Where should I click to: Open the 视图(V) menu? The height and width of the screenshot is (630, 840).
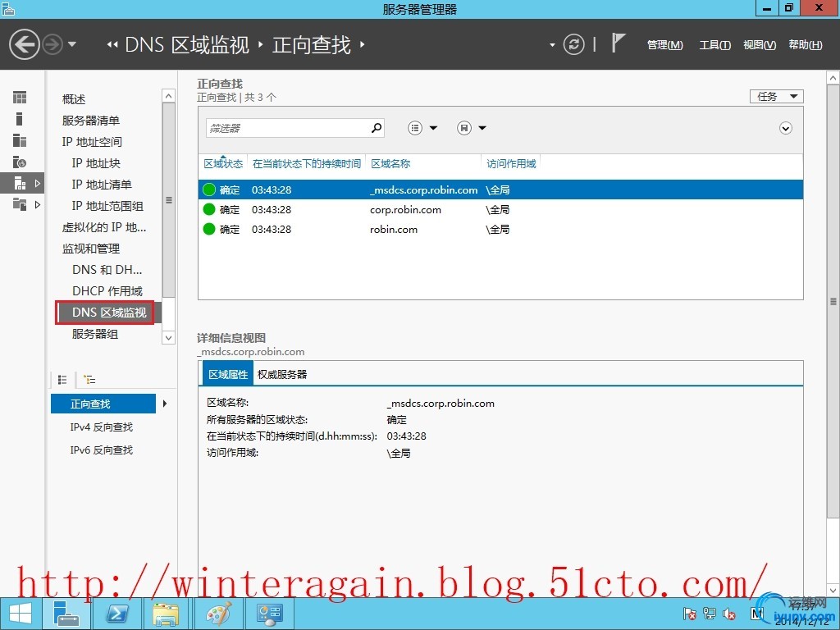(759, 45)
